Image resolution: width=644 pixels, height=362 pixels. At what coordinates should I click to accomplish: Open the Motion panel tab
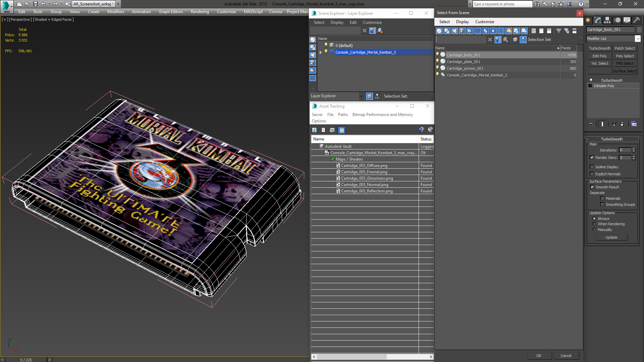pyautogui.click(x=617, y=20)
